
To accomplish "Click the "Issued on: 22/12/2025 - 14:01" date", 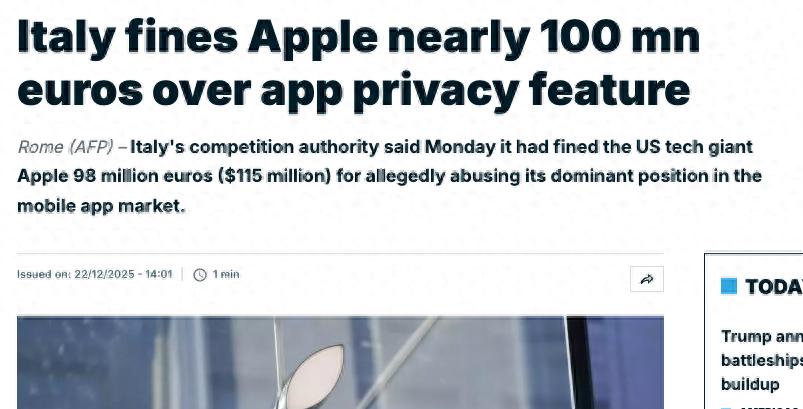I will (95, 274).
